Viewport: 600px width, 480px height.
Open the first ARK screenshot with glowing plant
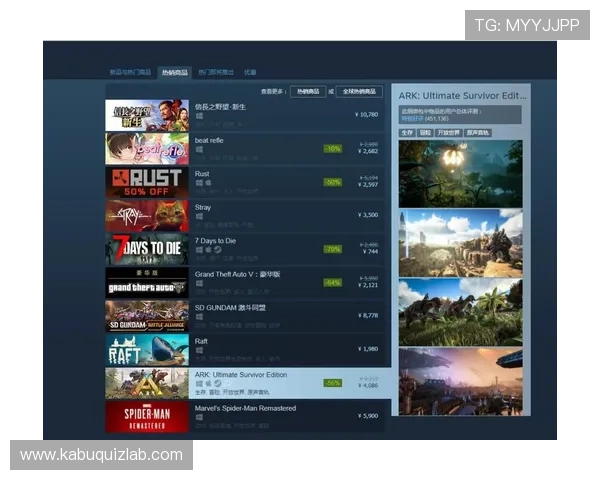460,173
